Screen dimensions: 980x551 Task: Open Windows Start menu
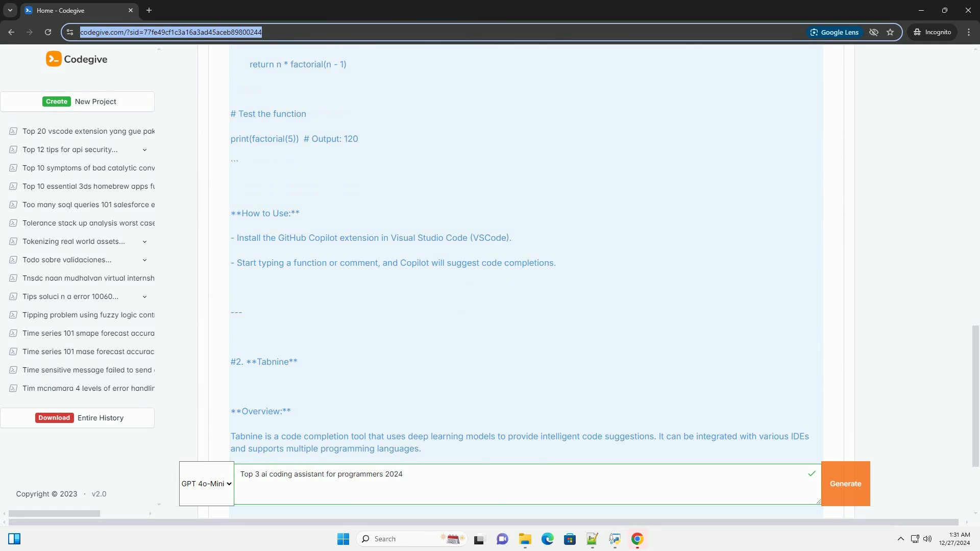coord(343,539)
